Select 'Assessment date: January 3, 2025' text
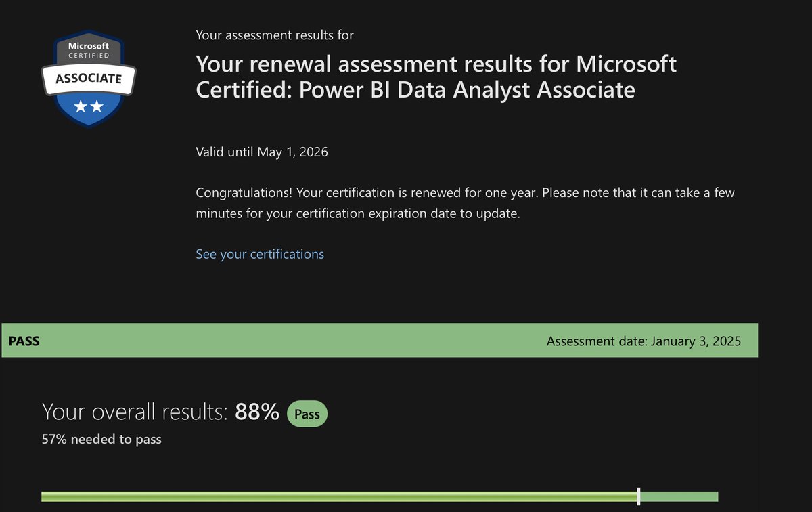Screen dimensions: 812x512 [644, 341]
